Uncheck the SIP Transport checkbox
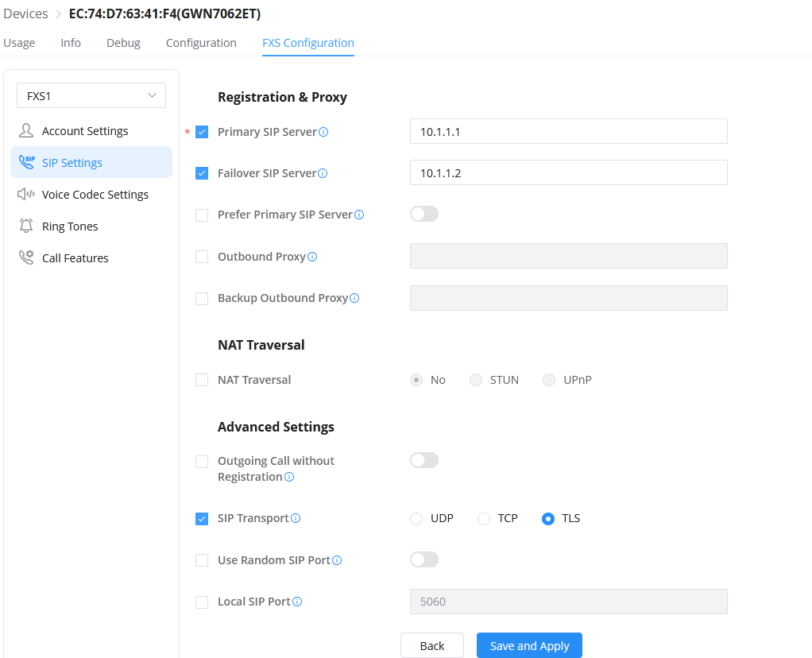The width and height of the screenshot is (812, 658). click(202, 519)
